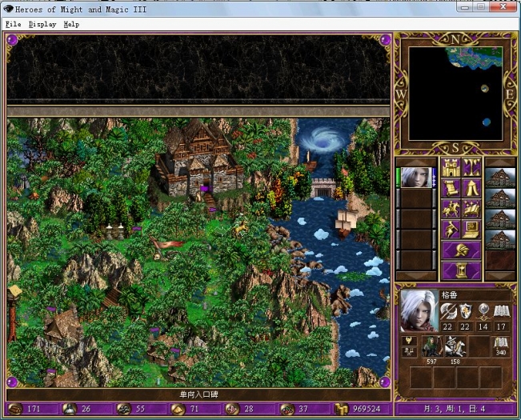The width and height of the screenshot is (521, 420).
Task: Click the hero luck icon below morale
Action: (x=409, y=352)
